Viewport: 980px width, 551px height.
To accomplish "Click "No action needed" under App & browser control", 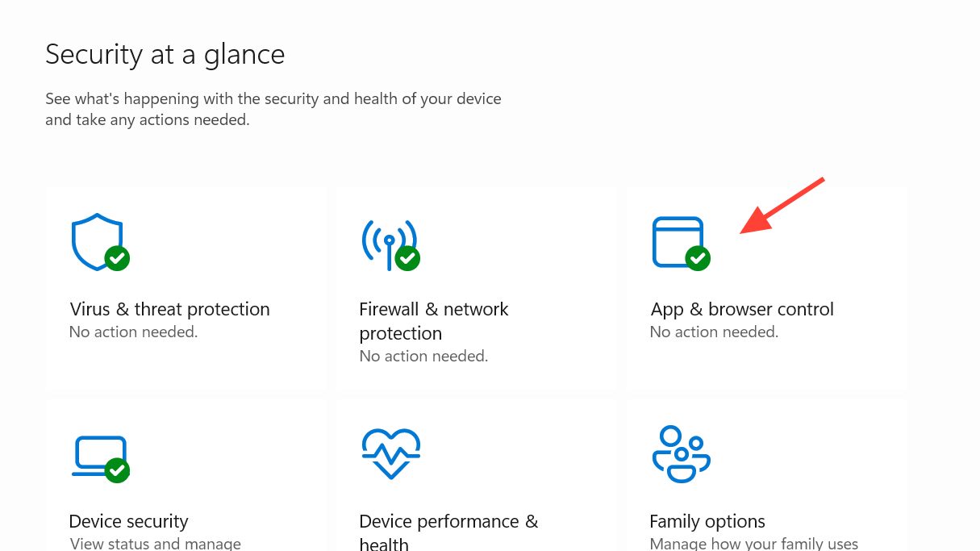I will click(714, 332).
